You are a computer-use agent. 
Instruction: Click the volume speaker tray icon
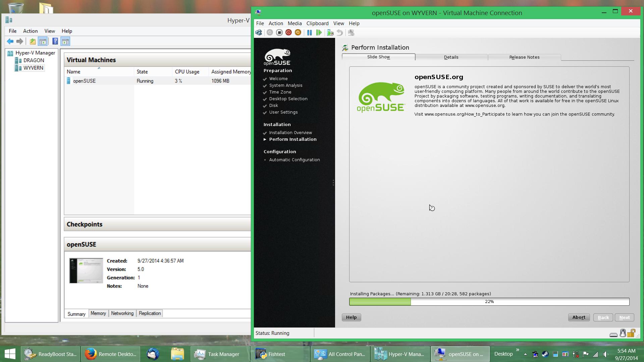pyautogui.click(x=605, y=354)
